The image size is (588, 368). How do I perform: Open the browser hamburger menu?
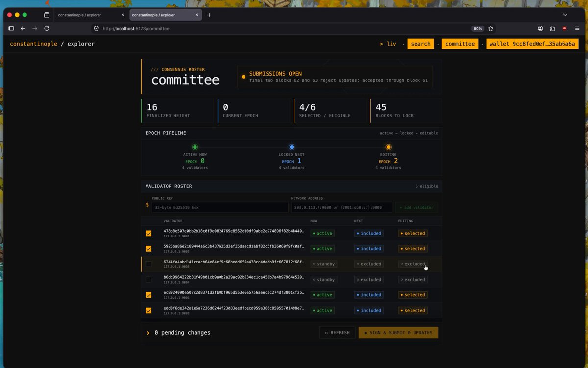point(577,29)
